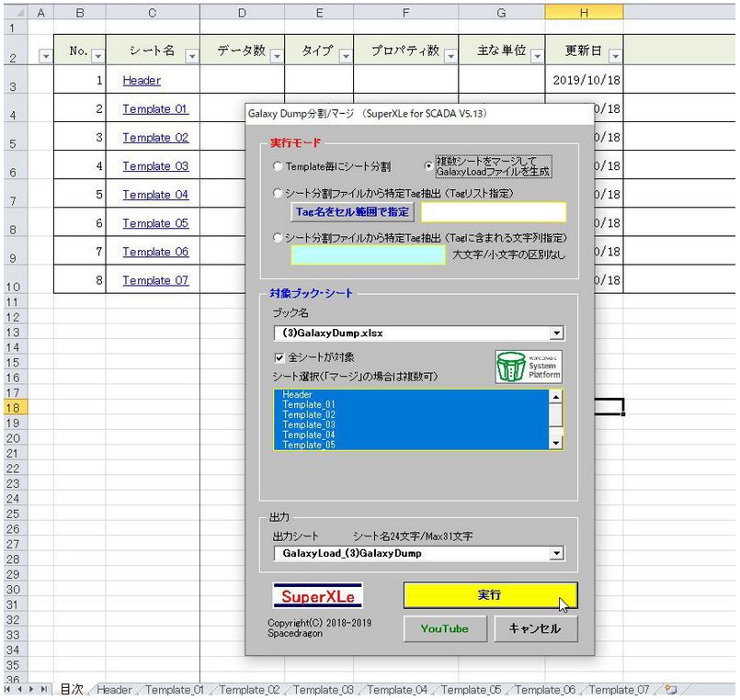
Task: Open the filter dropdown for 主な単位 column
Action: (537, 57)
